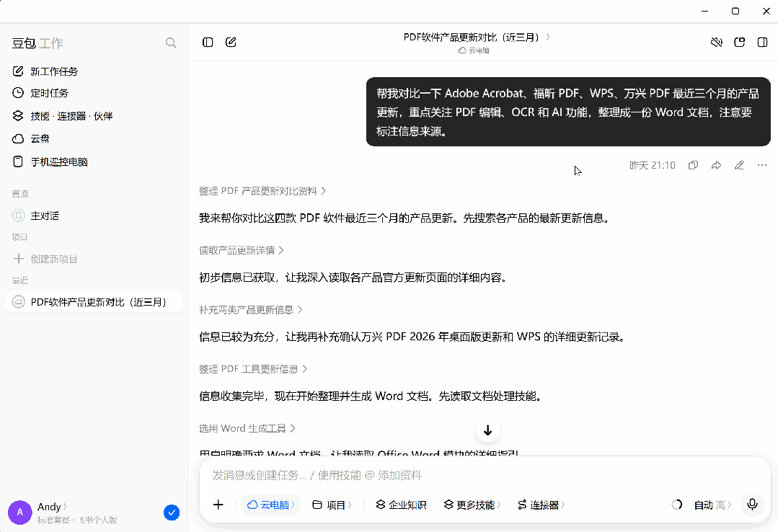
Task: Click the 昨天 21:10 timestamp
Action: point(652,165)
